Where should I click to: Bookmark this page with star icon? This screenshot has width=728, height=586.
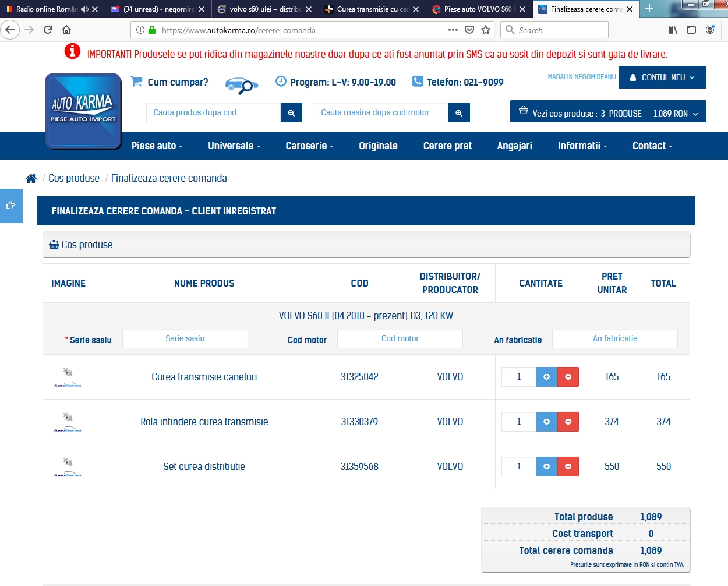point(486,30)
